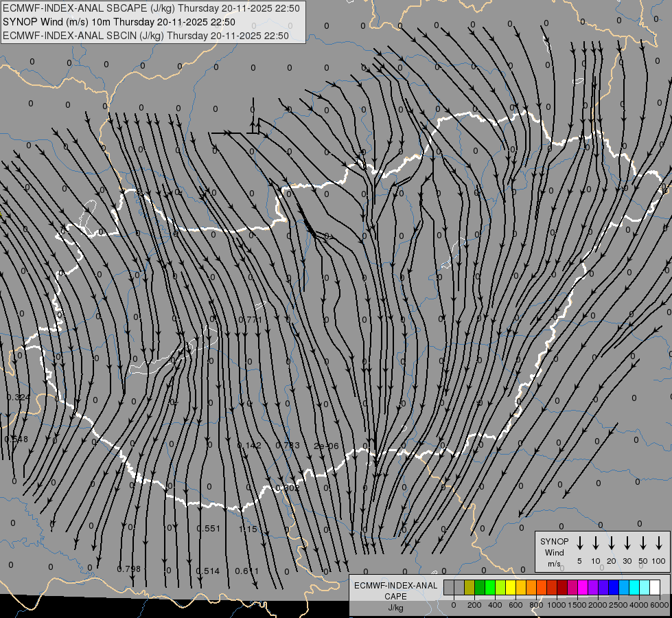Pick the pure blue CAPE swatch
Screen dimensions: 672x618
click(x=613, y=588)
